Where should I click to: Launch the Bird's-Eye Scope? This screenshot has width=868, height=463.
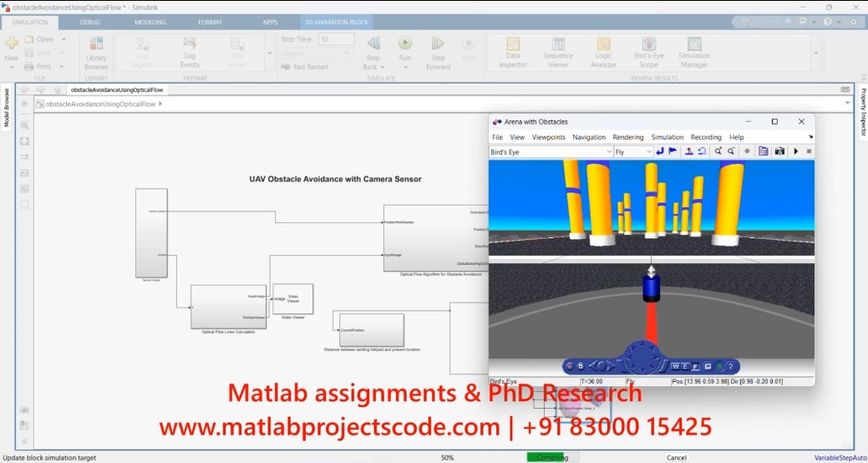(x=649, y=53)
